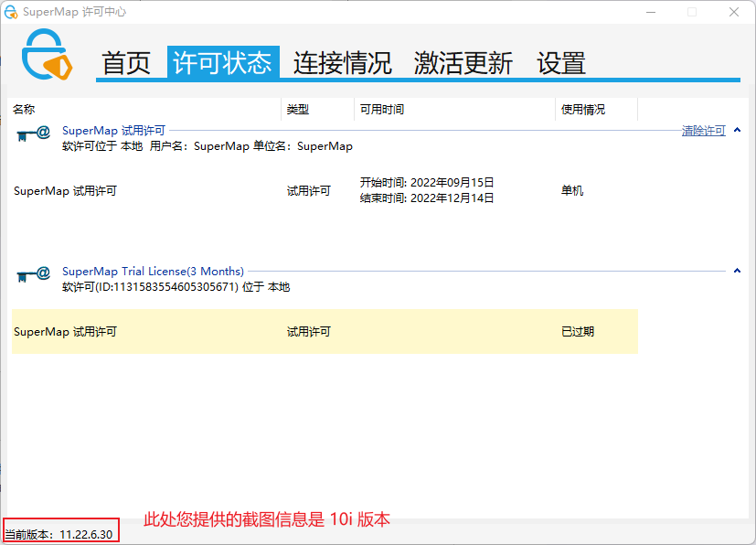Image resolution: width=756 pixels, height=545 pixels.
Task: Switch to the 连接情况 tab
Action: pyautogui.click(x=342, y=63)
